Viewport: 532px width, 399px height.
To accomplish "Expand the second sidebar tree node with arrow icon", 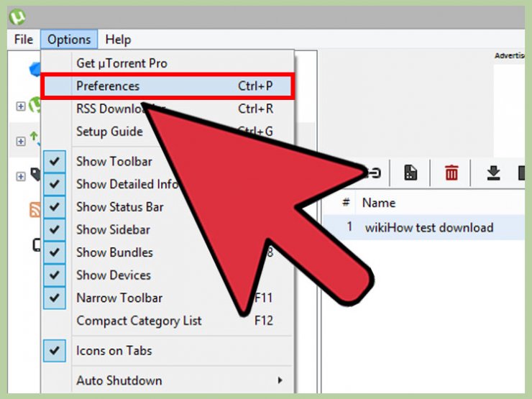I will coord(21,141).
